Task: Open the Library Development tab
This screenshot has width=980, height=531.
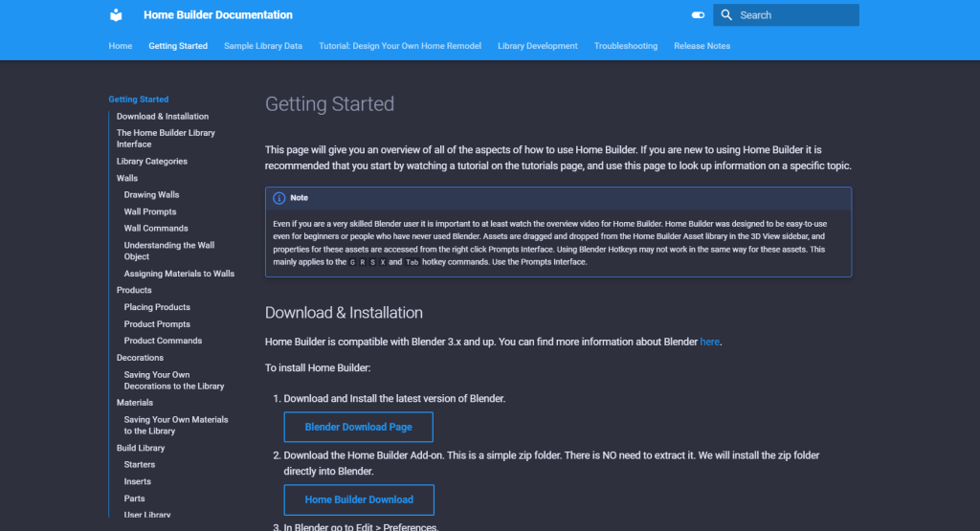Action: click(x=537, y=46)
